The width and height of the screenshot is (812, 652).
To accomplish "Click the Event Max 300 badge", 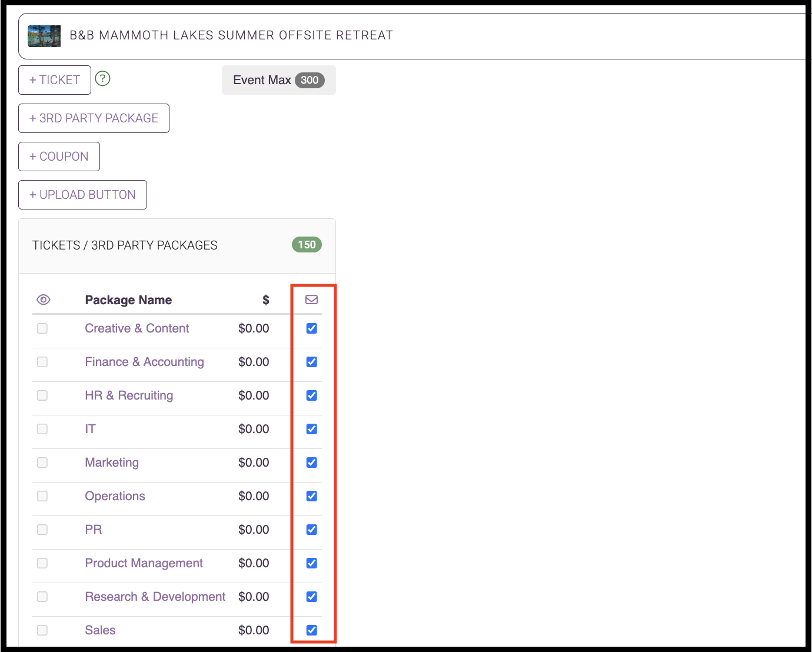I will [279, 80].
